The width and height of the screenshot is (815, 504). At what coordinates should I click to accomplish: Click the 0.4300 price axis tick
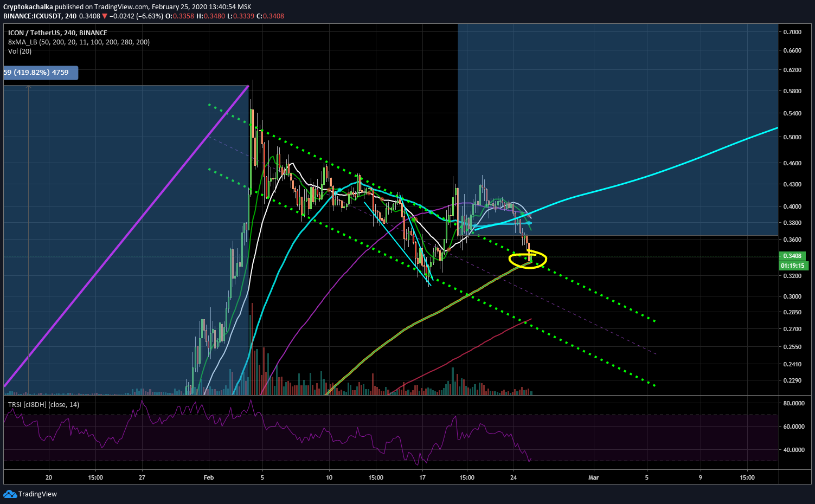click(x=792, y=184)
